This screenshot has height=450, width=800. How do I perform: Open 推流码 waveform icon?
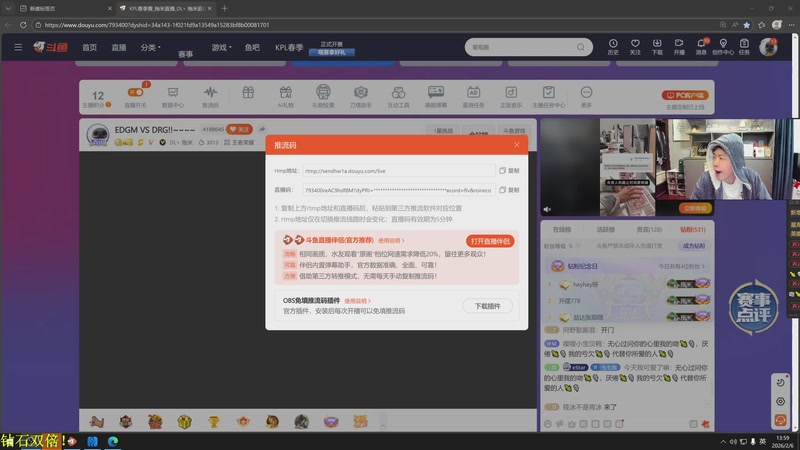click(x=210, y=96)
